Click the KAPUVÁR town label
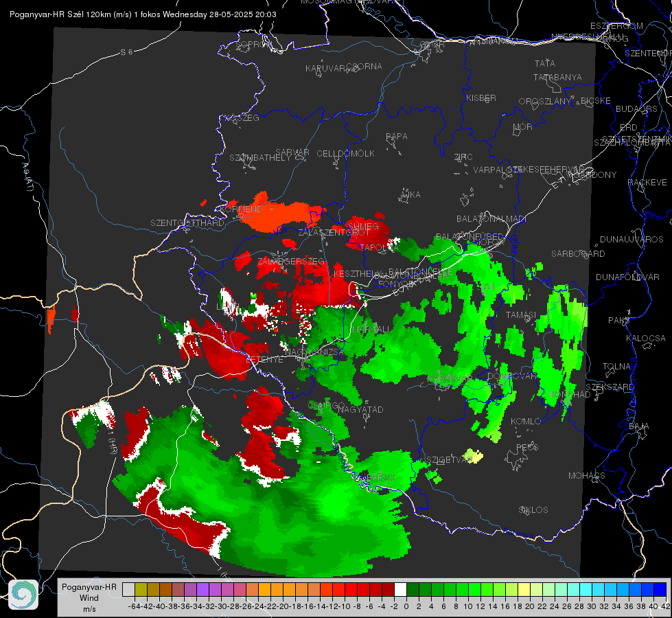672x618 pixels. pos(325,69)
